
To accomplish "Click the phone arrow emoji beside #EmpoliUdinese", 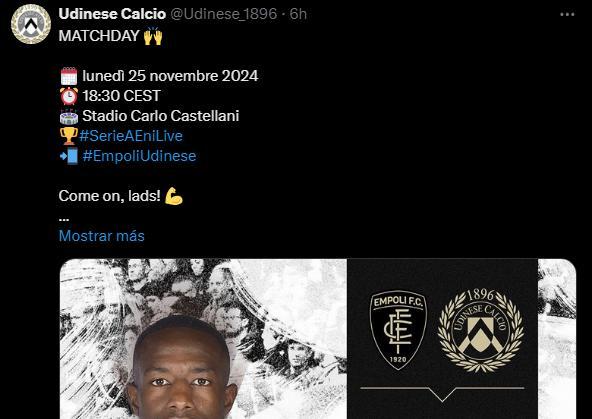I will [69, 156].
